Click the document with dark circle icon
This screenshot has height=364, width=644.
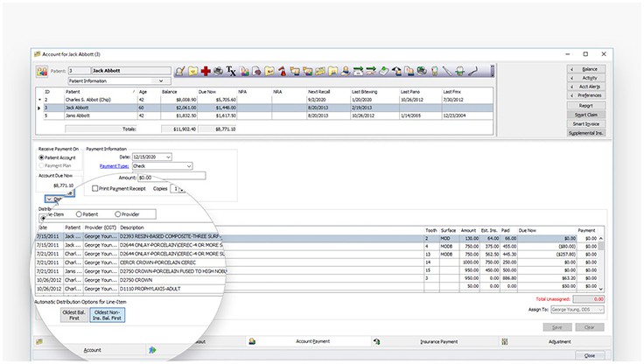256,71
